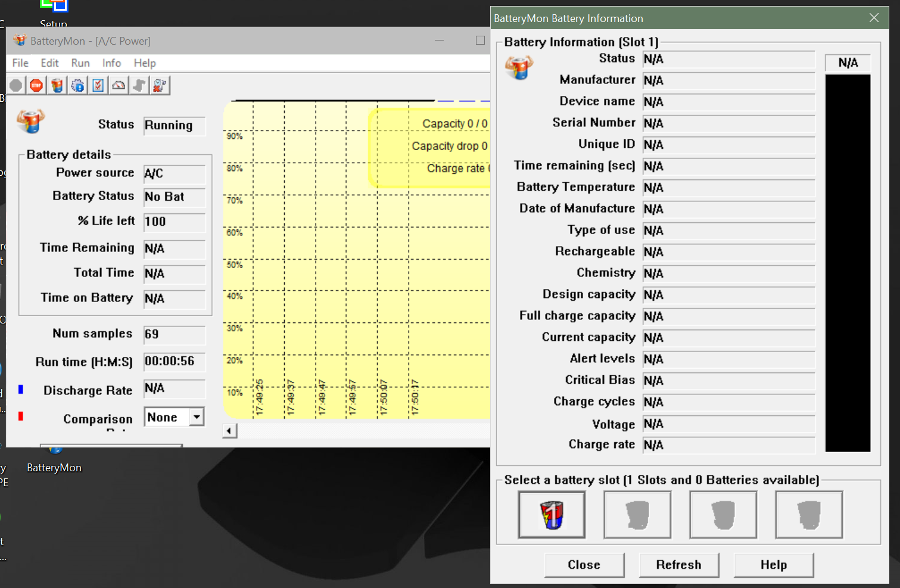Click the Discharge Rate N/A field
The width and height of the screenshot is (900, 588).
(x=175, y=389)
